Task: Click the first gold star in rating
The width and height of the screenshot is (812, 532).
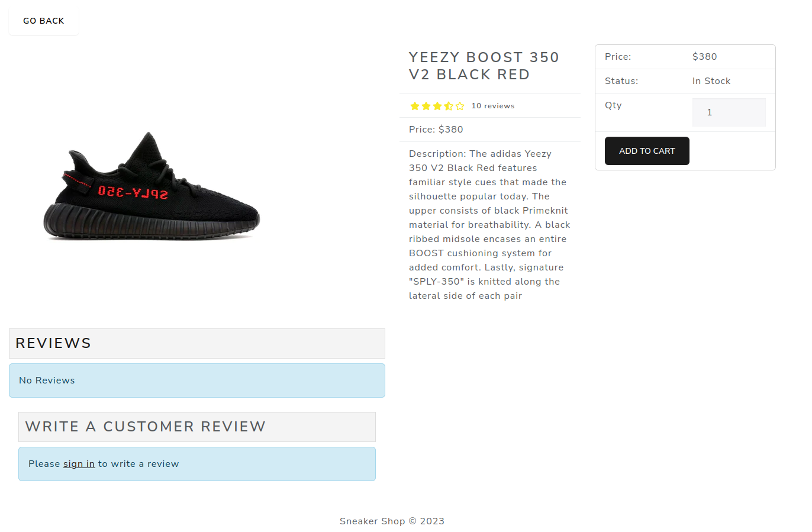Action: (x=415, y=106)
